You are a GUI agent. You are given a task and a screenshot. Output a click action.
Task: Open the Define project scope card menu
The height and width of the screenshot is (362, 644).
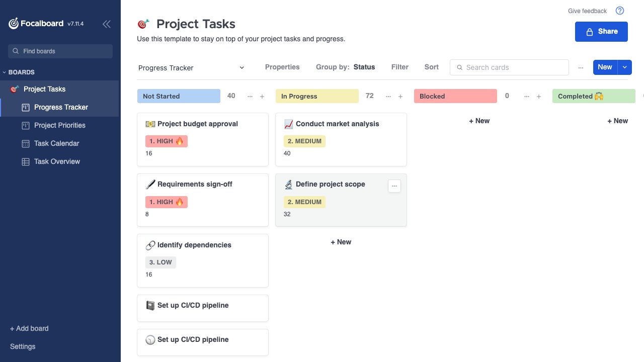point(394,186)
